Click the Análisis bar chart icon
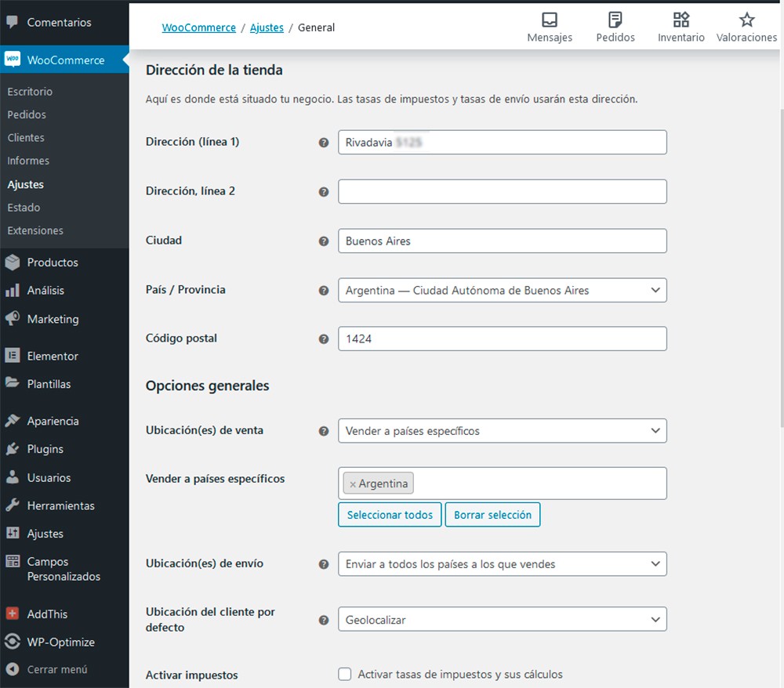Viewport: 784px width, 688px height. click(13, 290)
